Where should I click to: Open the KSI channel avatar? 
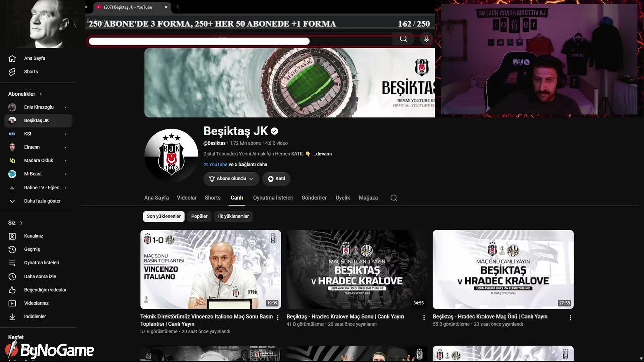(x=12, y=134)
